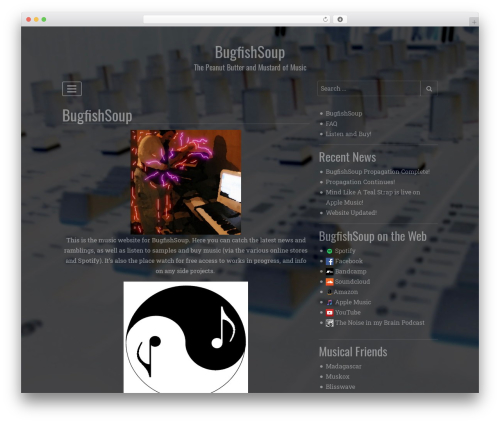Click the Soundcloud icon
Viewport: 500px width, 423px height.
pos(329,282)
